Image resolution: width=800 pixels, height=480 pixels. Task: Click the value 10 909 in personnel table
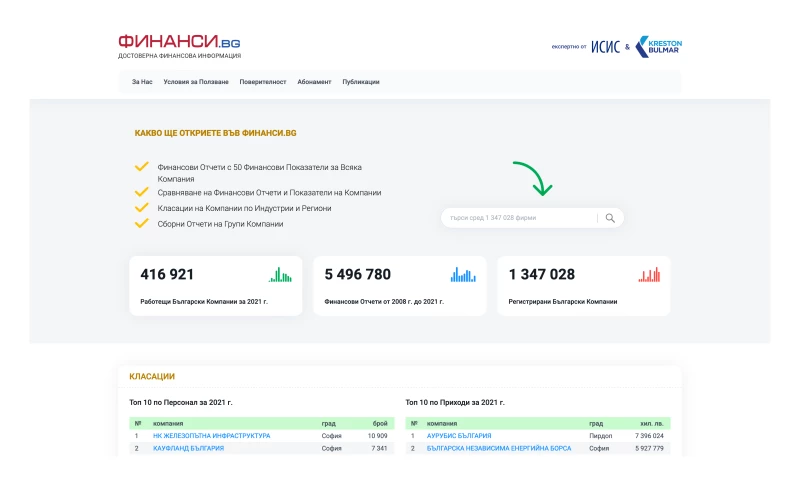(x=378, y=436)
